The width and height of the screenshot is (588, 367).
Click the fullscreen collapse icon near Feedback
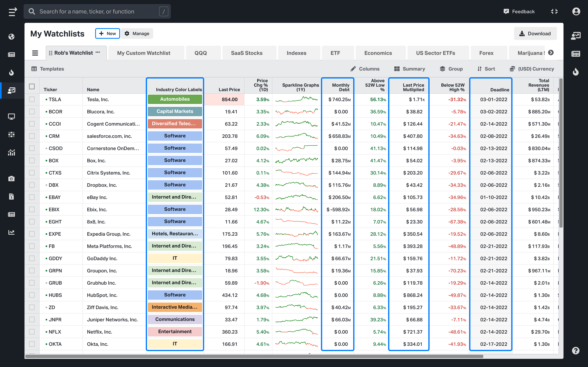pos(554,11)
